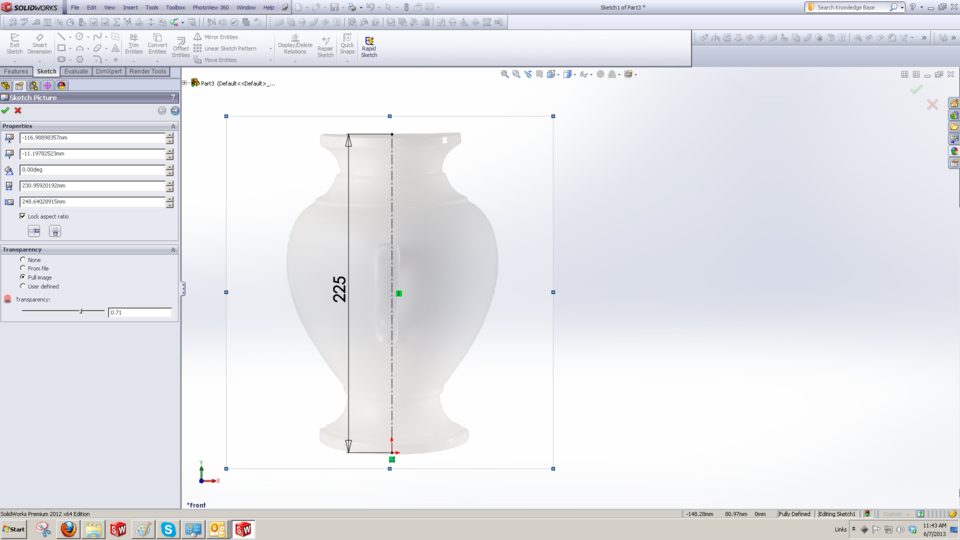Switch to the Evaluate tab
The height and width of the screenshot is (540, 960).
click(76, 72)
